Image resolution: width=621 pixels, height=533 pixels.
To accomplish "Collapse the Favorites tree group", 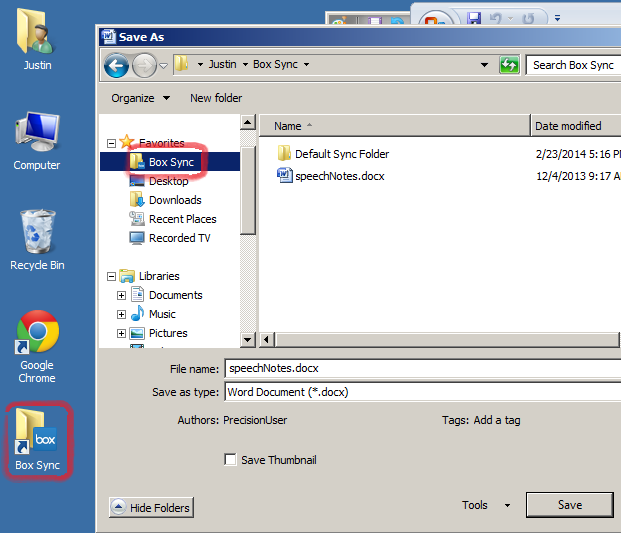I will coord(112,143).
